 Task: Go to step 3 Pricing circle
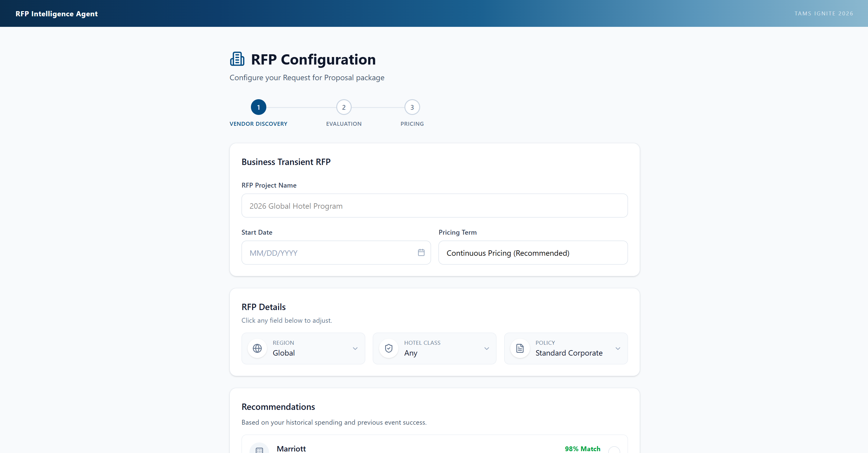[412, 107]
